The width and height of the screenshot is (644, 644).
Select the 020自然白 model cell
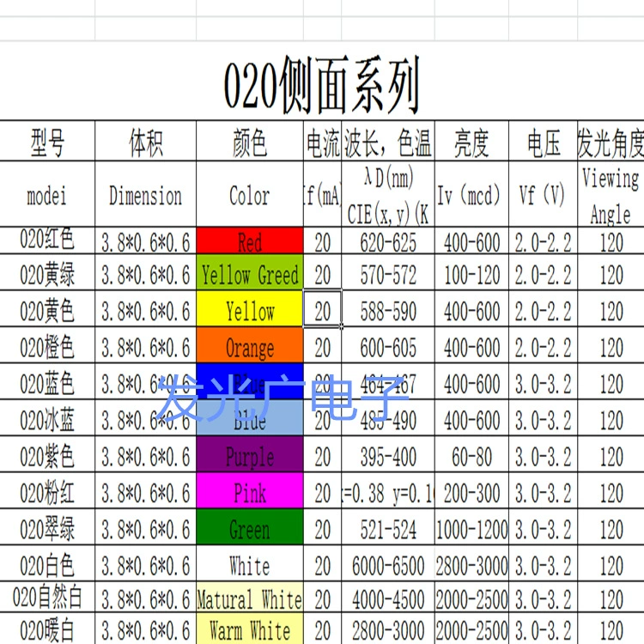click(x=47, y=597)
